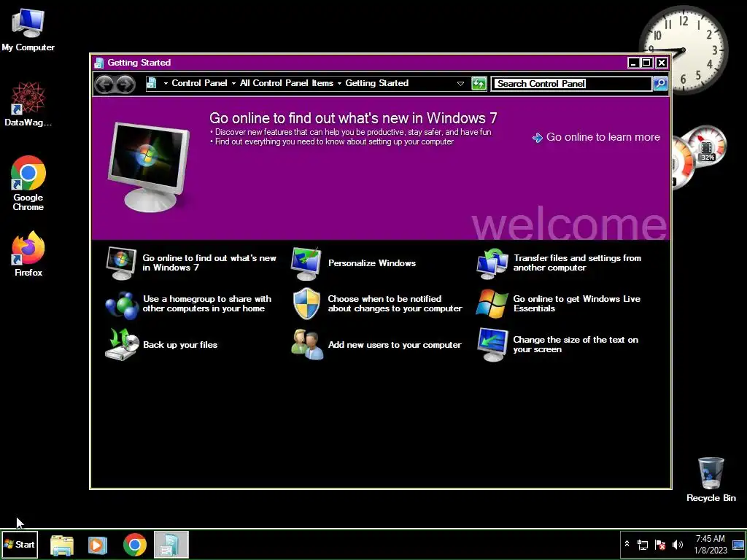This screenshot has width=747, height=560.
Task: Show hidden tray icons arrow
Action: 627,544
